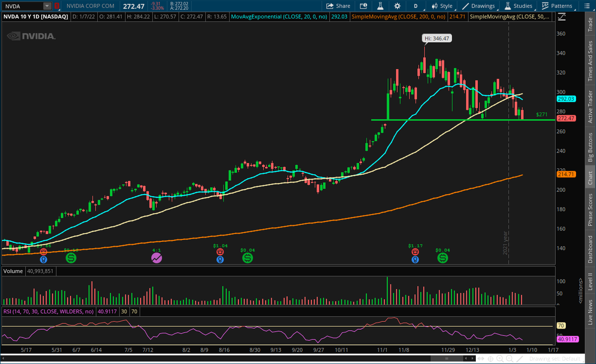Select the Chart side tab
The image size is (596, 364).
(590, 178)
